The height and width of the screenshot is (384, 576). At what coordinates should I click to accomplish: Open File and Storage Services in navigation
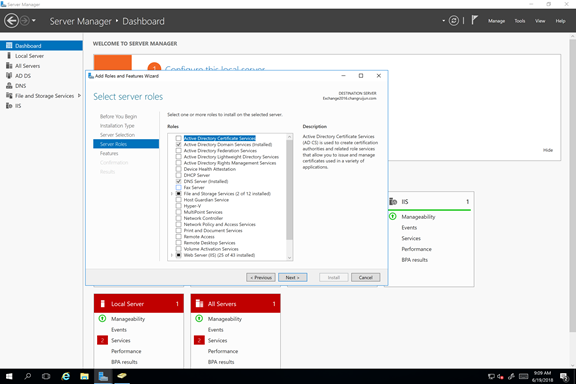pos(44,96)
